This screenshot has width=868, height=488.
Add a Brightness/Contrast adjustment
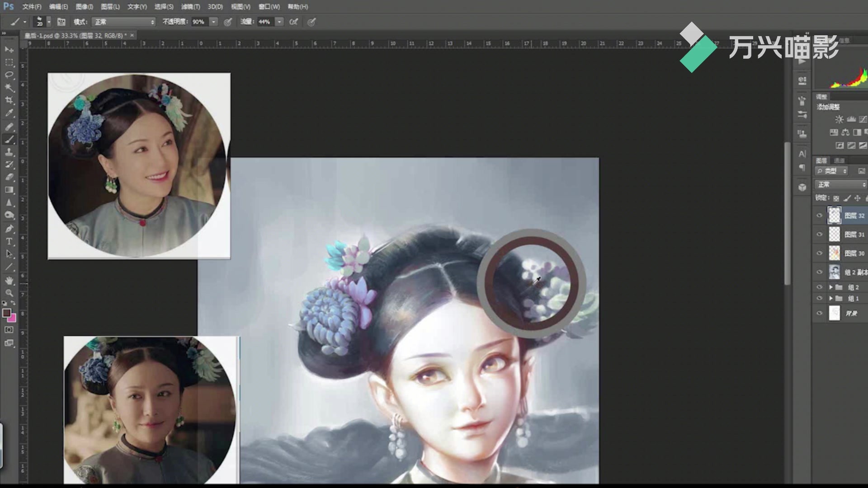tap(839, 119)
